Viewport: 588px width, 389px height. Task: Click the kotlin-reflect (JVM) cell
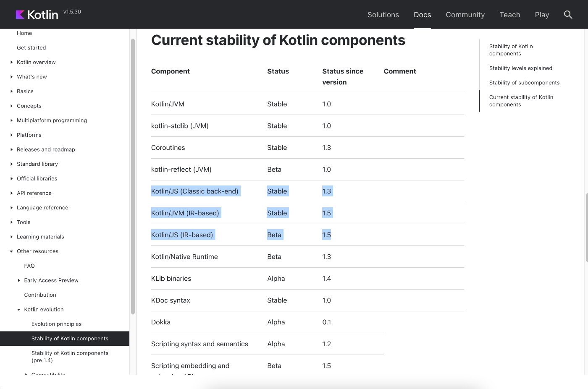(181, 170)
